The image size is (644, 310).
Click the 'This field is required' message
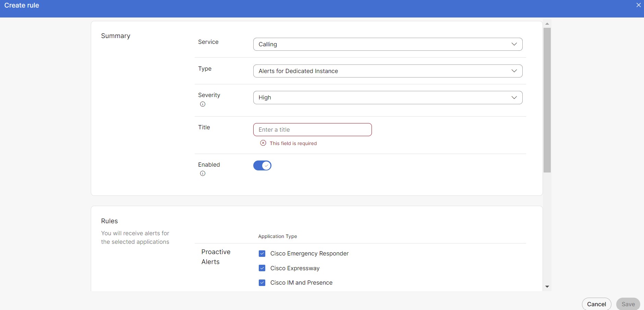[293, 143]
